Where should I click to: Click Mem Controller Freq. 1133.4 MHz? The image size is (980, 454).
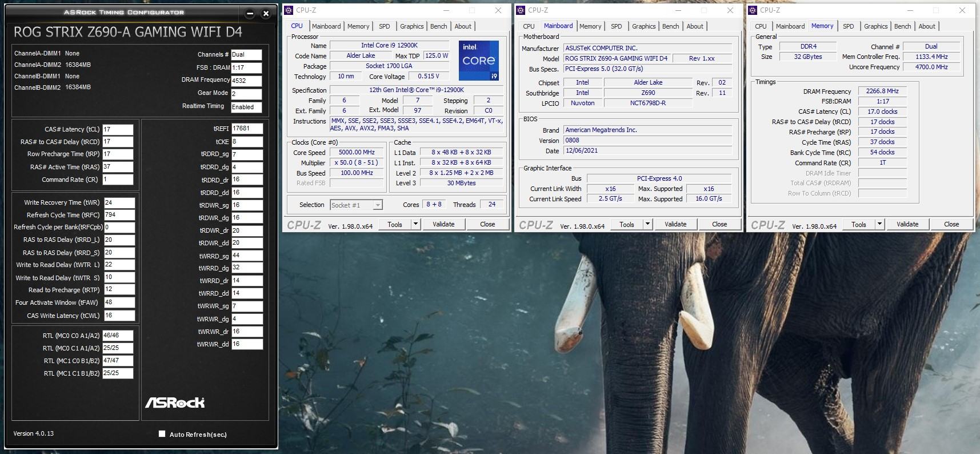pos(931,57)
